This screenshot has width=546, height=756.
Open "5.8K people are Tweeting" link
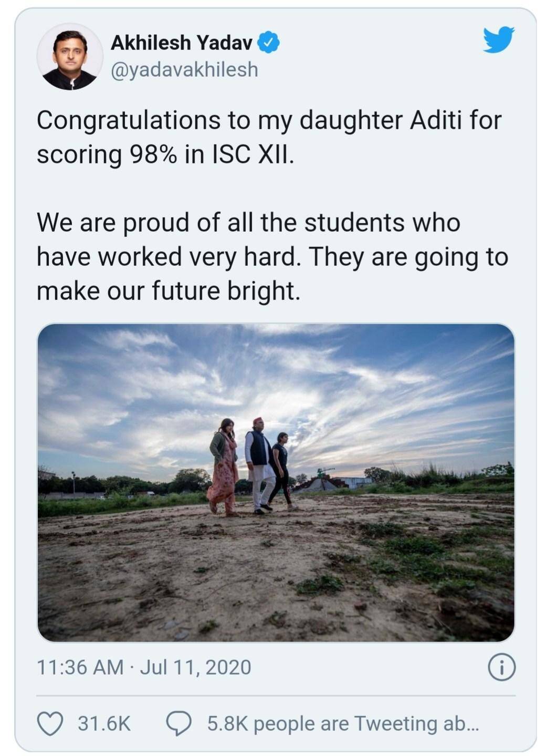tap(342, 723)
